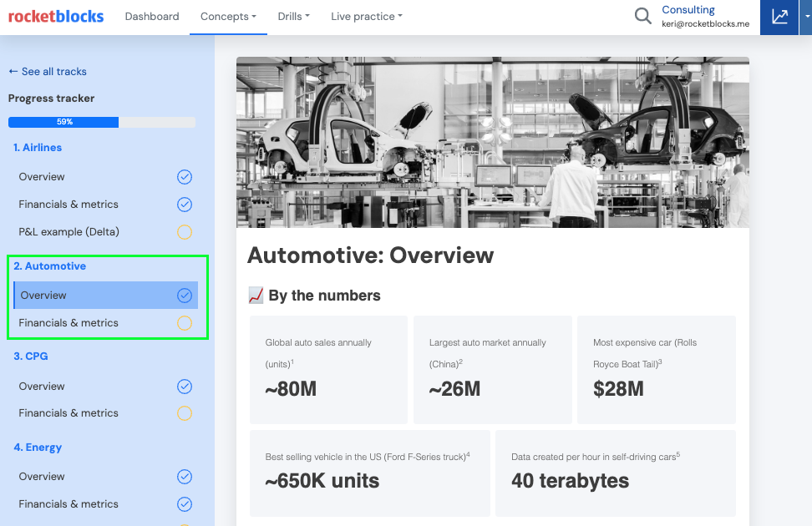812x526 pixels.
Task: Open the progress chart icon in top navigation
Action: pyautogui.click(x=780, y=17)
